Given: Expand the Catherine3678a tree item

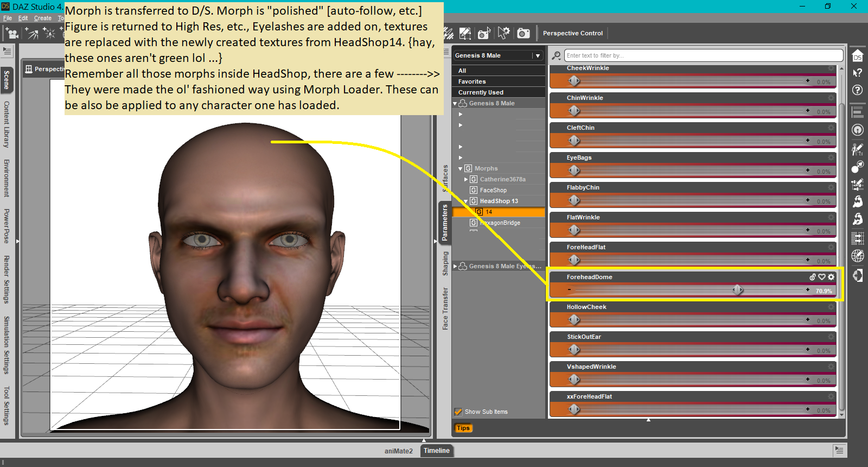Looking at the screenshot, I should (466, 179).
